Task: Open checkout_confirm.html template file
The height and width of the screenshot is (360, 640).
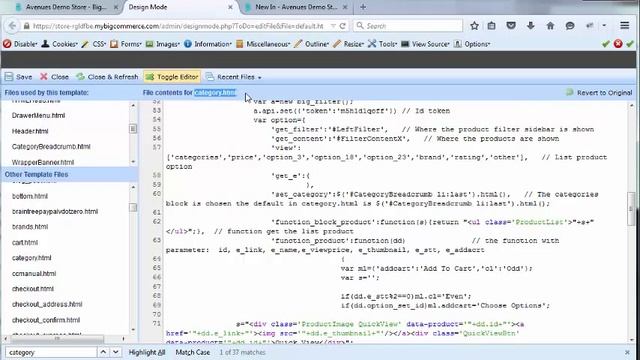Action: pyautogui.click(x=46, y=320)
